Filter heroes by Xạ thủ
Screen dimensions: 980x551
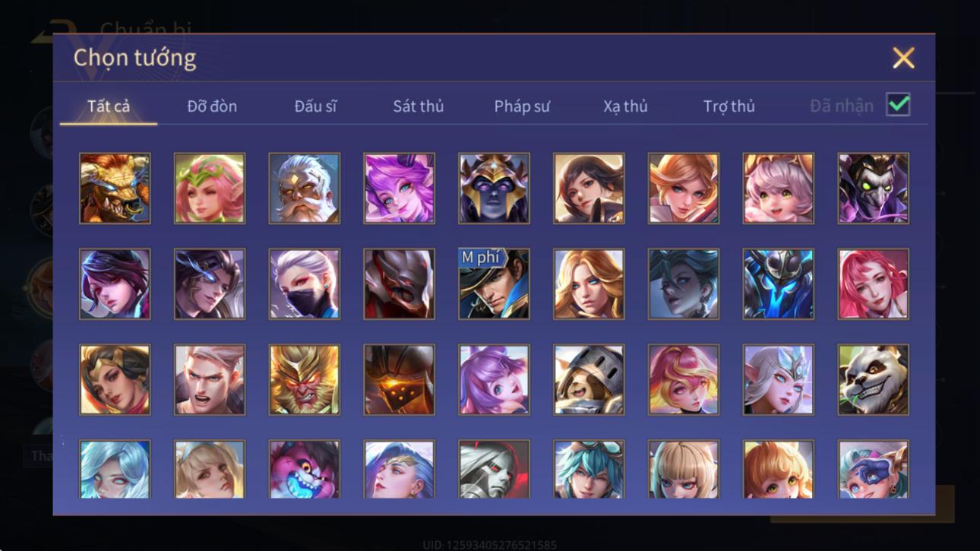(625, 106)
